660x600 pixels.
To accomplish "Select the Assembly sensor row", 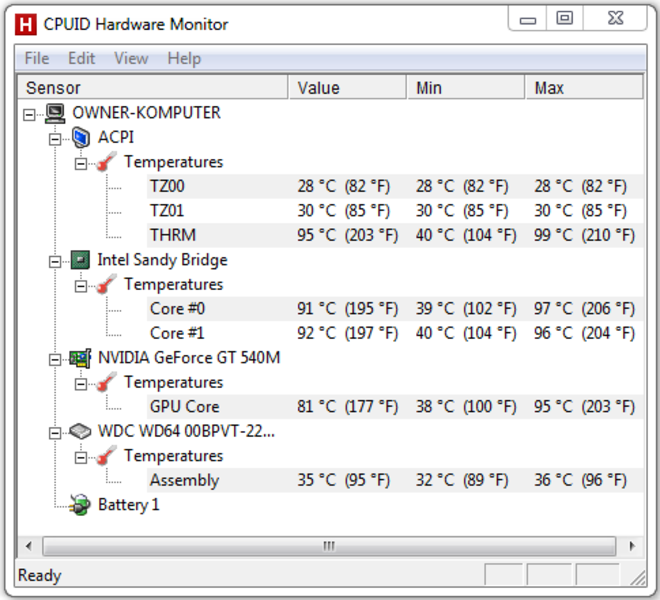I will pyautogui.click(x=395, y=480).
